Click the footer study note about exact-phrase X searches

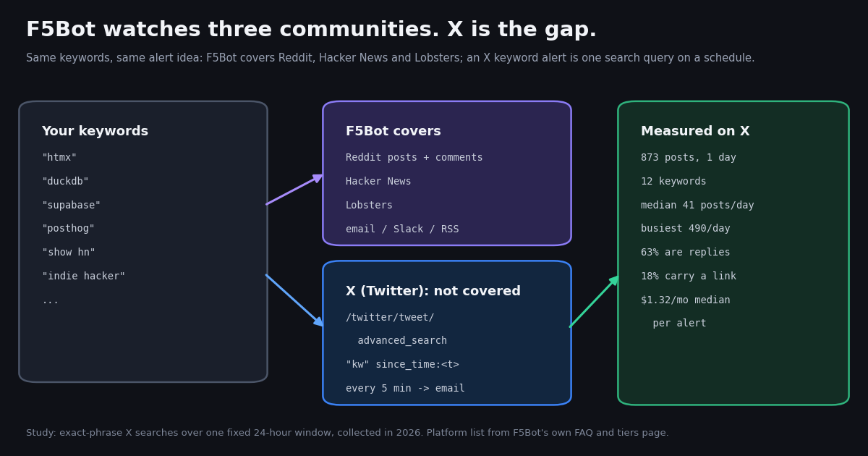[x=347, y=433]
